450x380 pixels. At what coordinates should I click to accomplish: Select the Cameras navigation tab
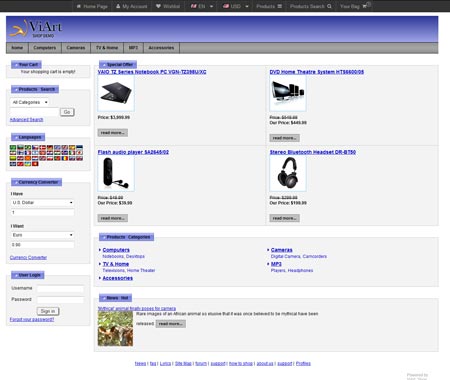(76, 48)
